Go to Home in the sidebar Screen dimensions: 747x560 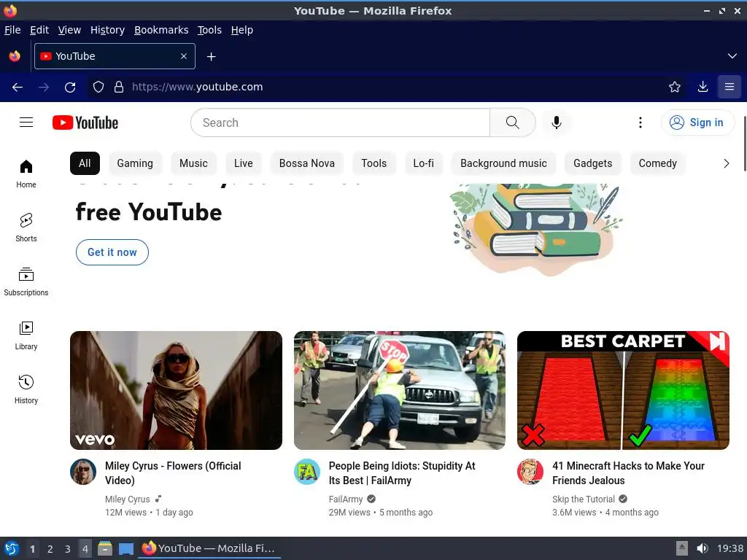(26, 174)
